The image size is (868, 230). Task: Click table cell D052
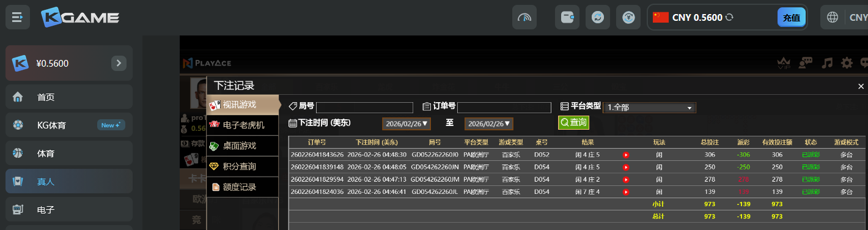pyautogui.click(x=542, y=155)
